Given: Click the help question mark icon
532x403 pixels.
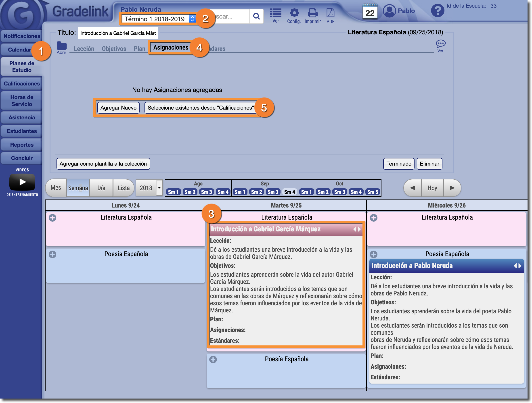Looking at the screenshot, I should tap(437, 10).
